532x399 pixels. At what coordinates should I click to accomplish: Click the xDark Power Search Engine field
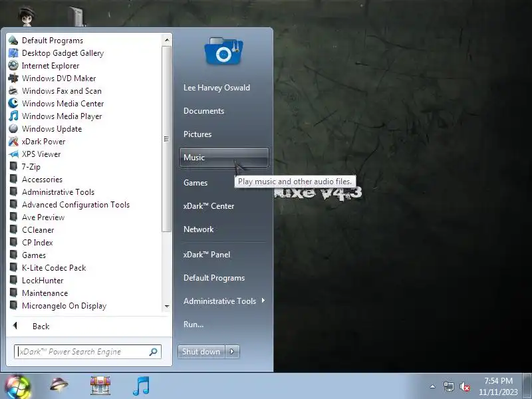[x=88, y=352]
